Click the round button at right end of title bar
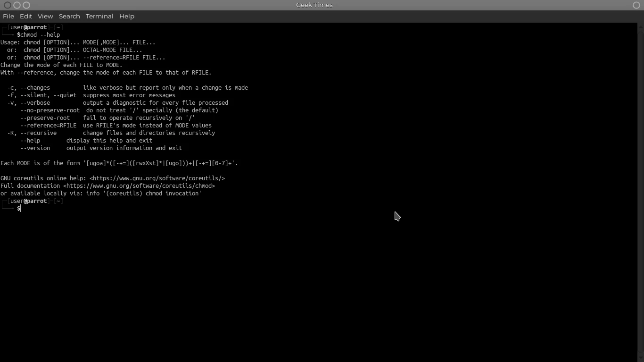 pyautogui.click(x=636, y=5)
